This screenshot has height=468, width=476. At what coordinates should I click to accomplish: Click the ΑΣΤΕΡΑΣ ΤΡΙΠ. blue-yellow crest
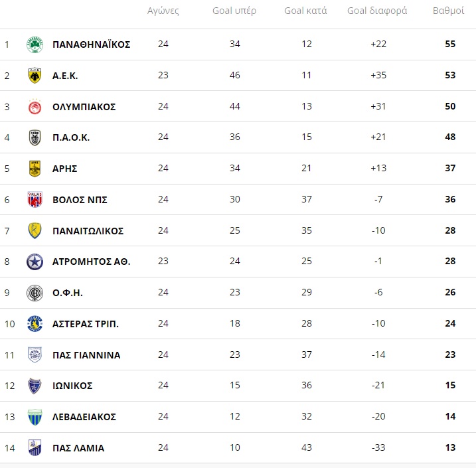(x=35, y=324)
